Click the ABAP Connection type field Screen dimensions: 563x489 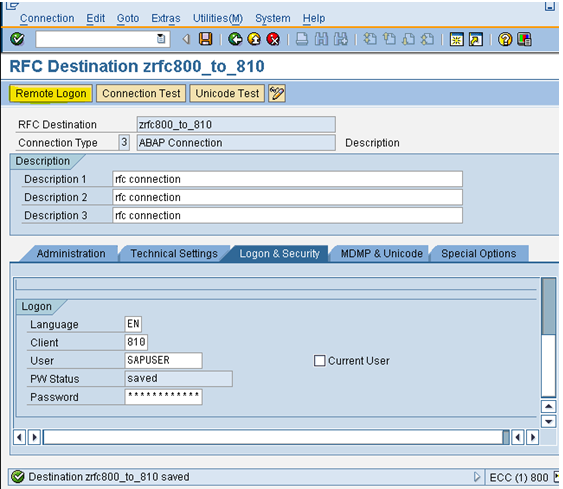coord(236,143)
